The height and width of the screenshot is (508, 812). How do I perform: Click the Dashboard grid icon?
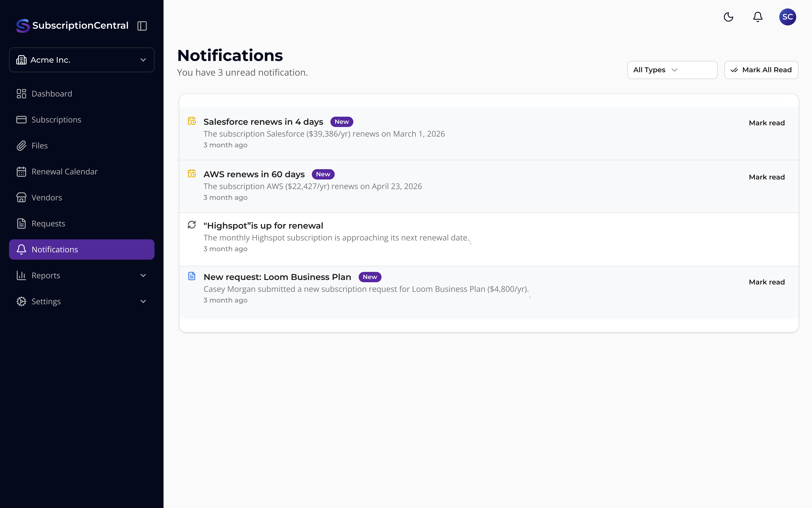[21, 94]
